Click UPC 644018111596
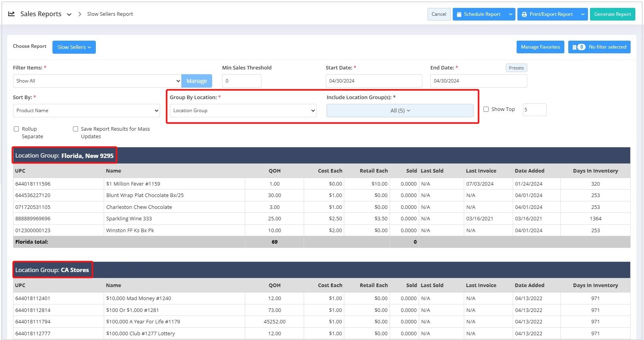644x340 pixels. coord(33,184)
